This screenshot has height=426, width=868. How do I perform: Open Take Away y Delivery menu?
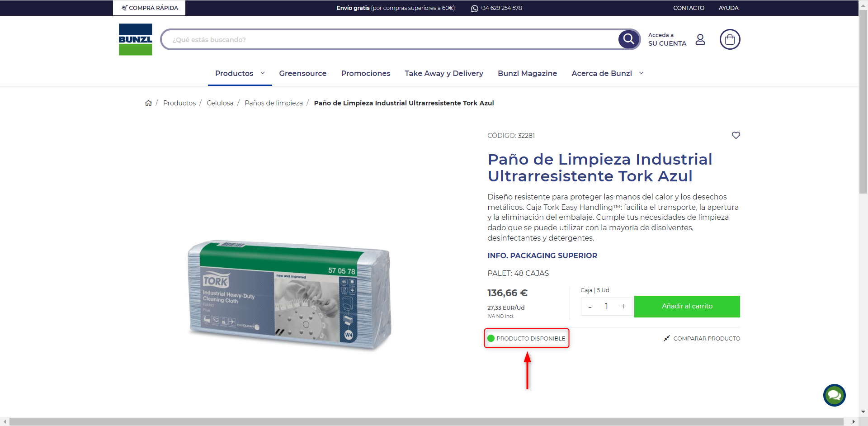(444, 73)
